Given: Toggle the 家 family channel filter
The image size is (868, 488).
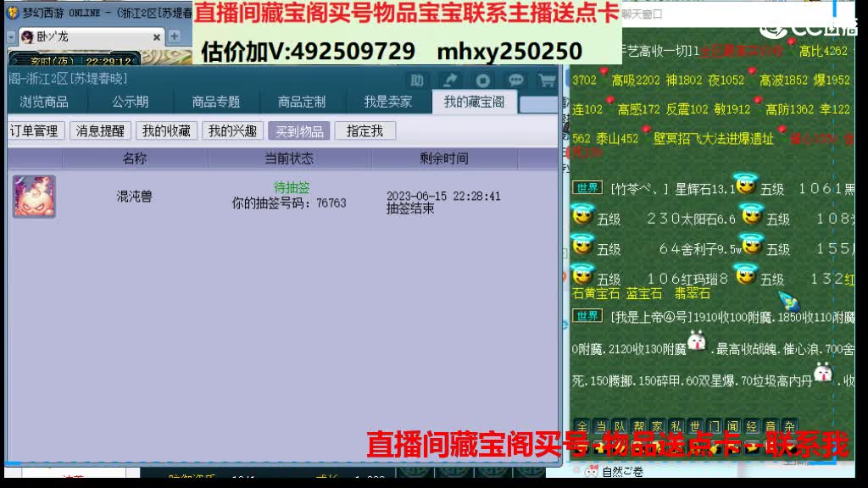Looking at the screenshot, I should 658,426.
